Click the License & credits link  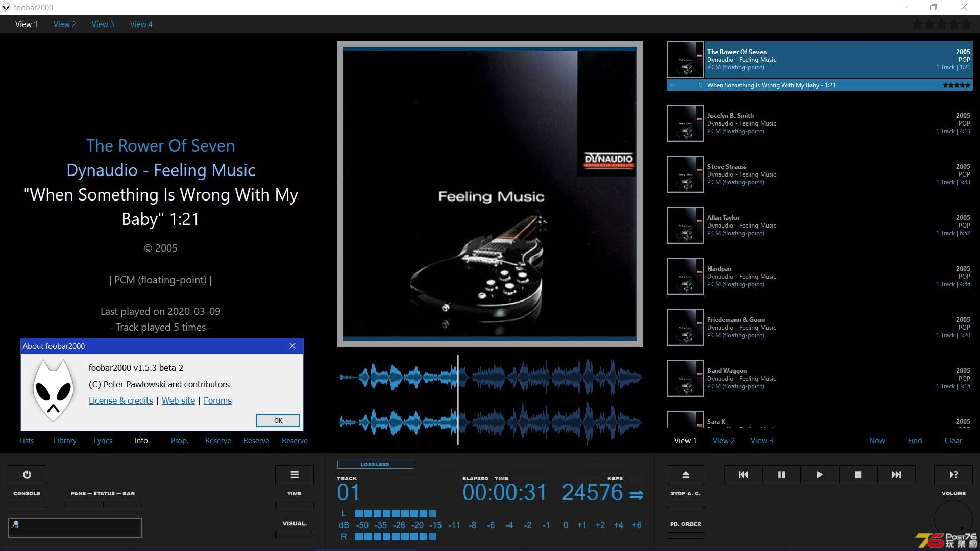120,399
